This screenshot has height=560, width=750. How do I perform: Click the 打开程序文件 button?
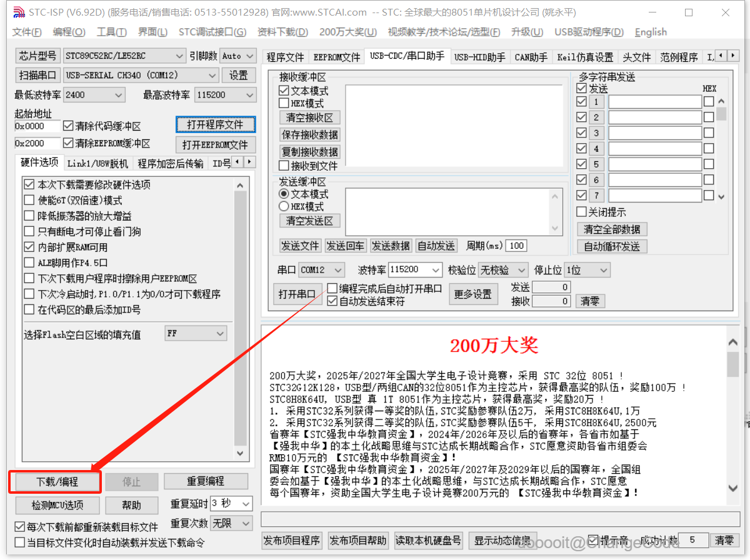point(215,124)
